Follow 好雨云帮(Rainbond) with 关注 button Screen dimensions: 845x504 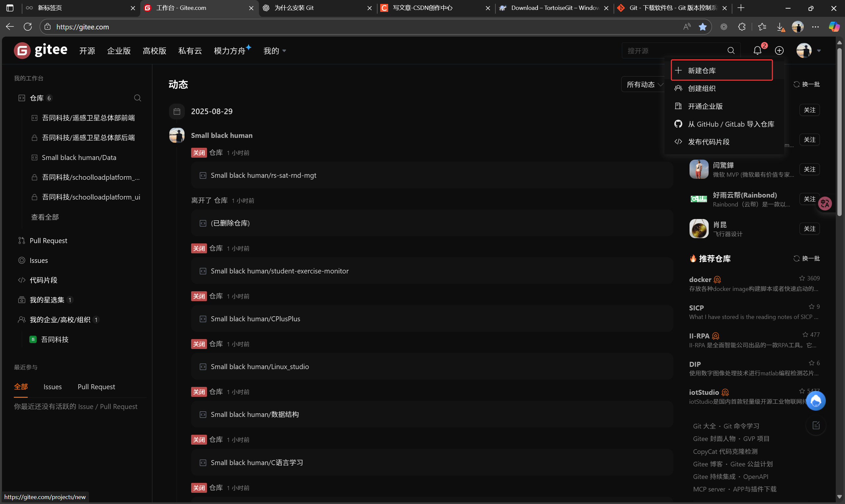coord(809,199)
